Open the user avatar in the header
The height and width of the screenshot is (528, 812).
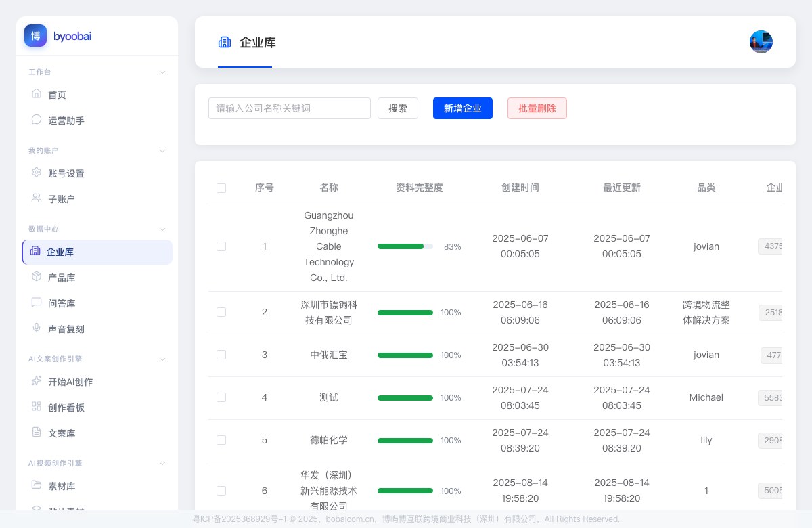pos(761,42)
